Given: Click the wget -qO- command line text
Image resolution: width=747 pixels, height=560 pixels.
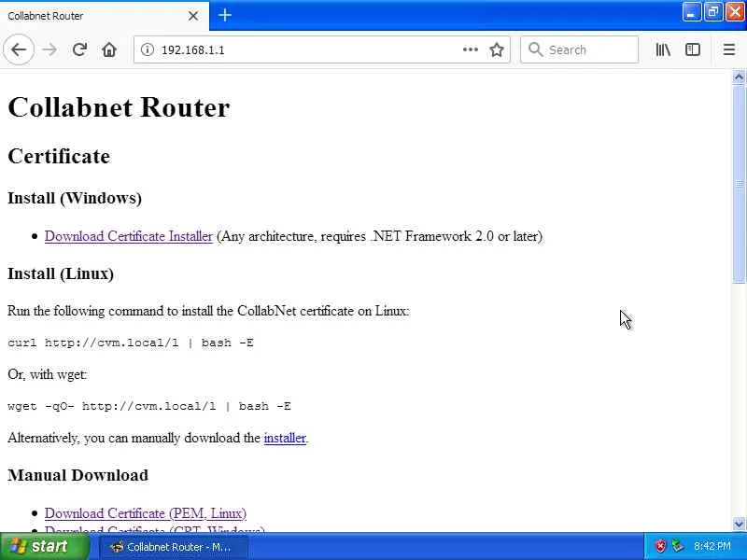Looking at the screenshot, I should pyautogui.click(x=149, y=406).
